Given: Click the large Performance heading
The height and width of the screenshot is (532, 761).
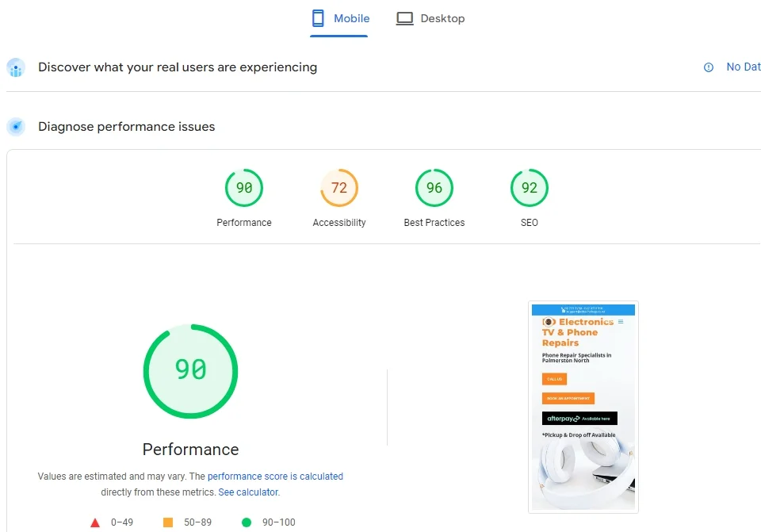Looking at the screenshot, I should (191, 450).
